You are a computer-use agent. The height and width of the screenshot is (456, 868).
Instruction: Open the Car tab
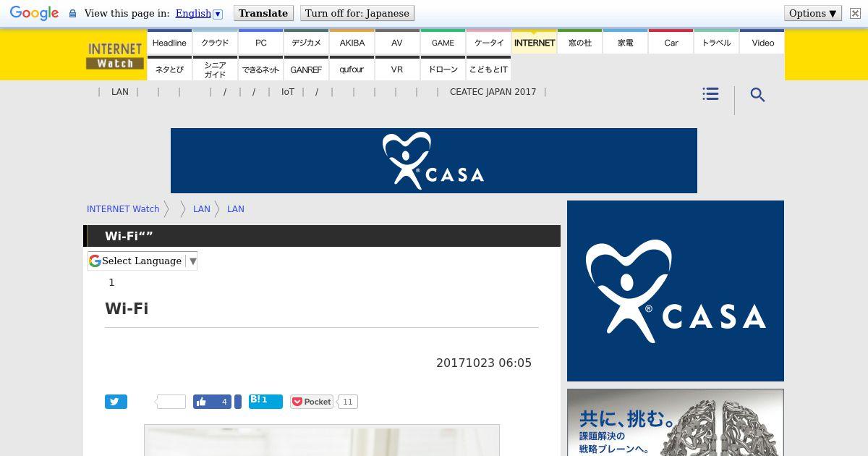click(671, 42)
